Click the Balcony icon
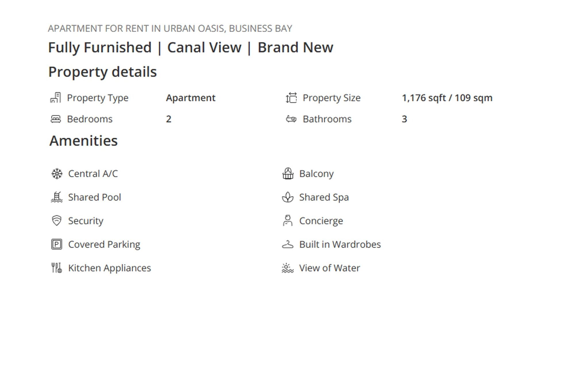Image resolution: width=588 pixels, height=392 pixels. 288,174
